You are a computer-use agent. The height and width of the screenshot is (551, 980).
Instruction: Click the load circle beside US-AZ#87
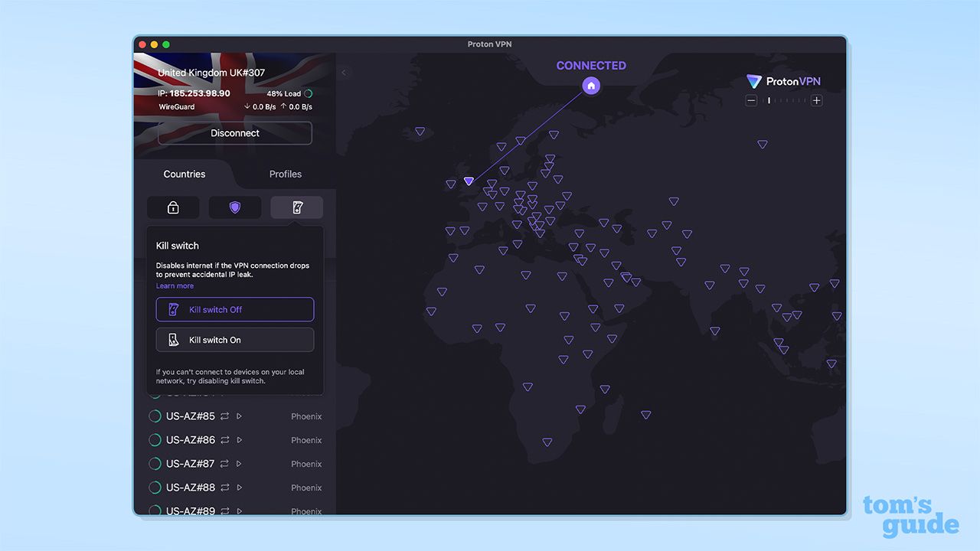[x=155, y=464]
